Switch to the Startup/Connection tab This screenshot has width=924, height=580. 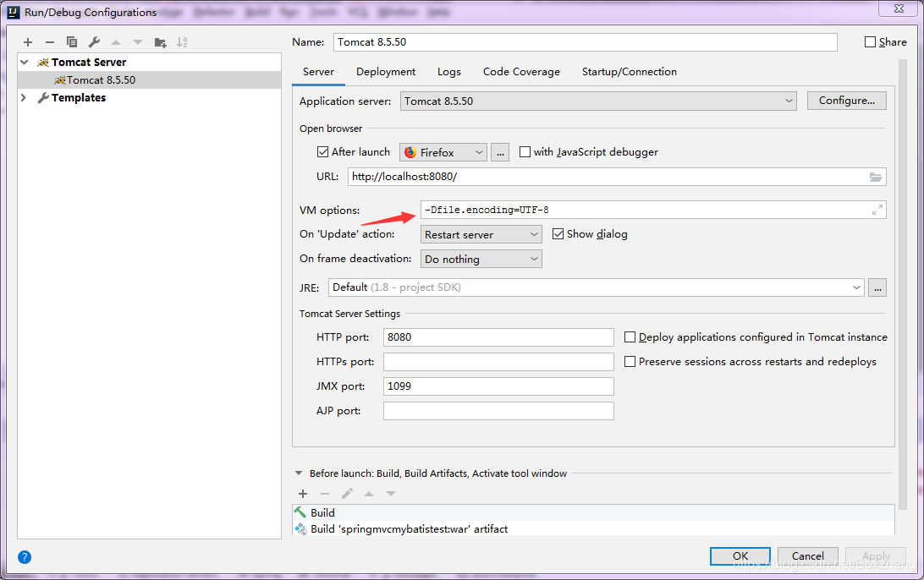point(630,72)
